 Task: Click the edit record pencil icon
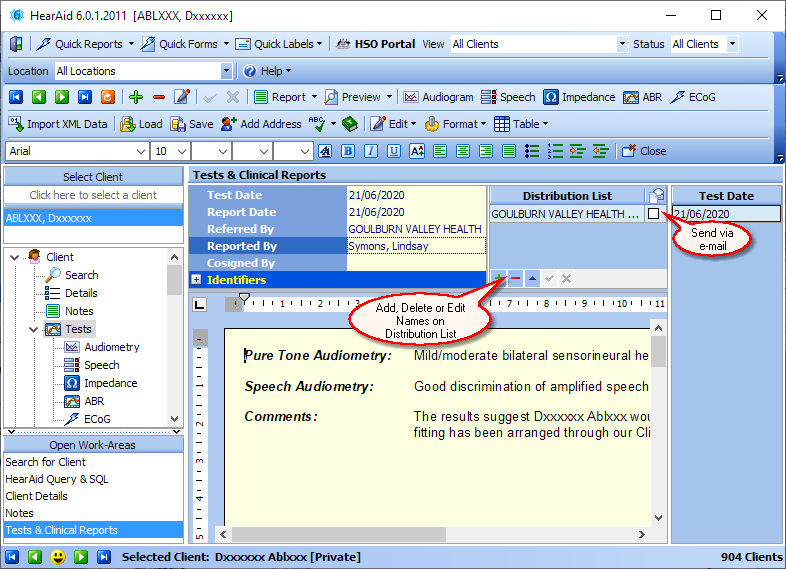tap(181, 97)
